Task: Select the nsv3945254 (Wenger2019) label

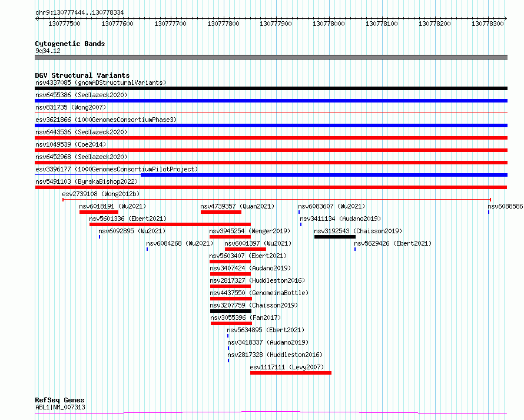Action: tap(250, 231)
